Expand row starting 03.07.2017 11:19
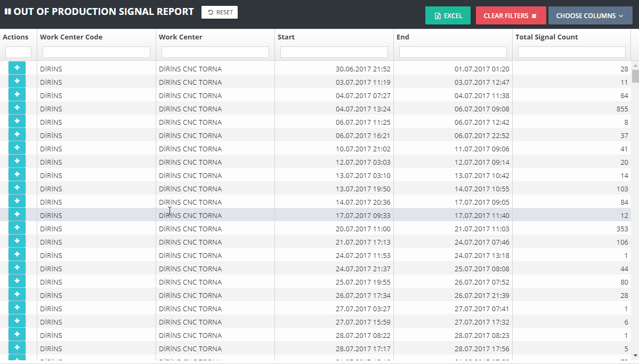The height and width of the screenshot is (364, 639). coord(17,81)
